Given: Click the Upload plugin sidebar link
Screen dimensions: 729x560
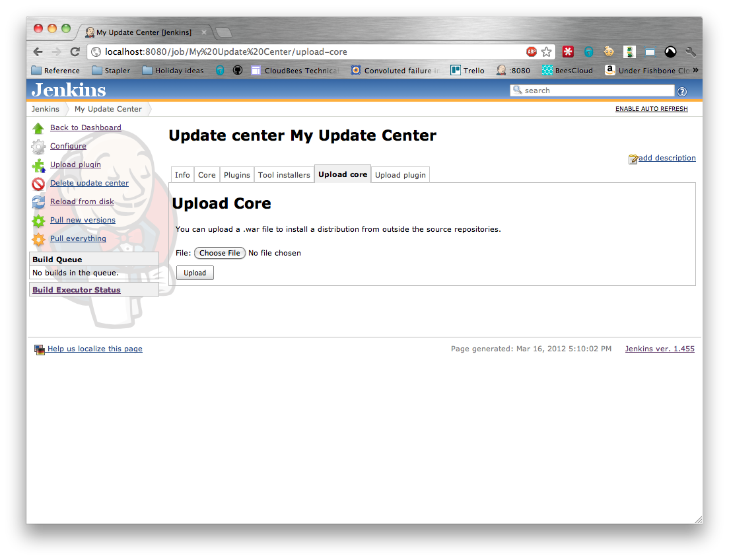Looking at the screenshot, I should (75, 164).
